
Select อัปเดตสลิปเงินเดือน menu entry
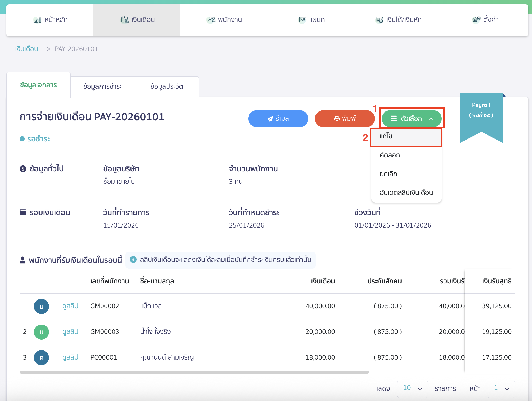pyautogui.click(x=406, y=193)
